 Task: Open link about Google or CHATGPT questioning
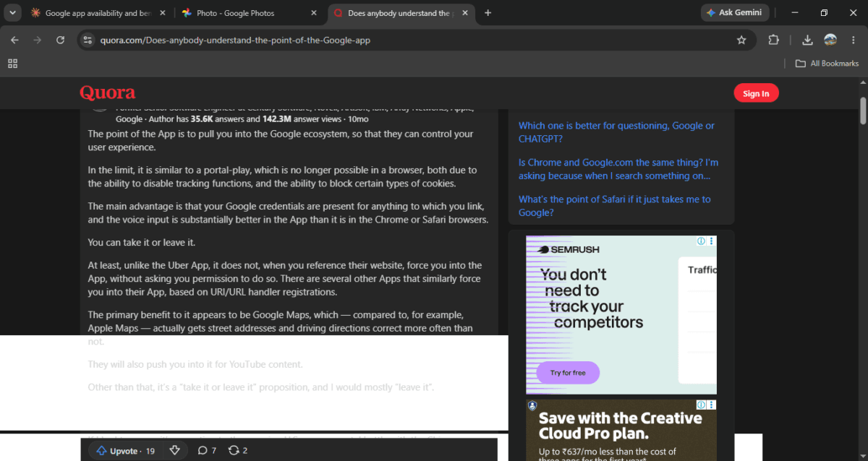click(x=616, y=132)
